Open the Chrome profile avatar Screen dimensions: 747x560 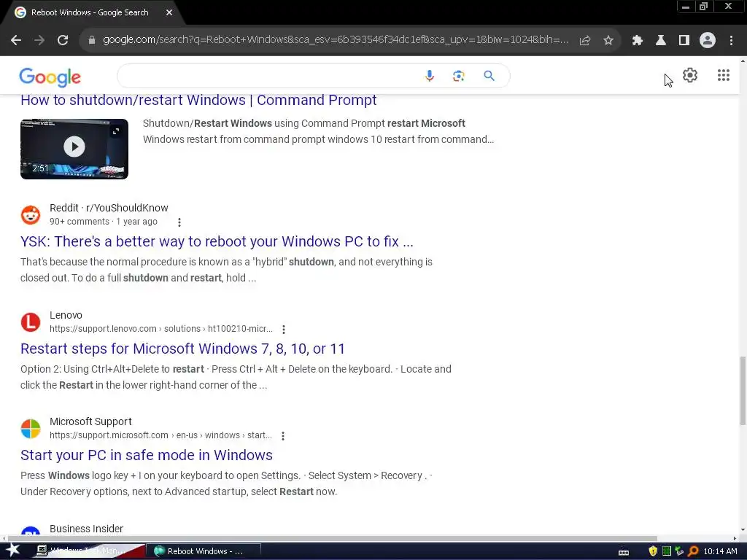pyautogui.click(x=708, y=41)
